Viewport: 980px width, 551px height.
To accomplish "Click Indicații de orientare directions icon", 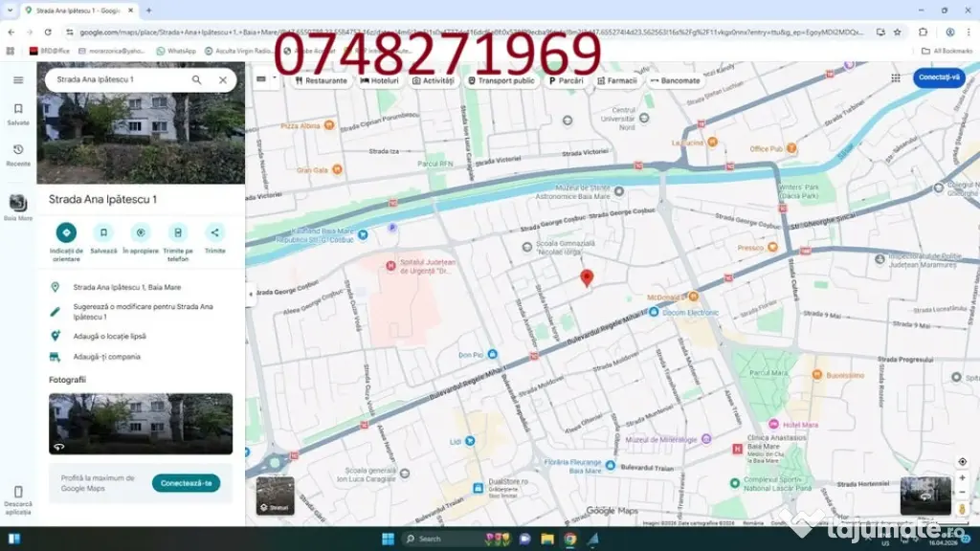I will [x=66, y=232].
